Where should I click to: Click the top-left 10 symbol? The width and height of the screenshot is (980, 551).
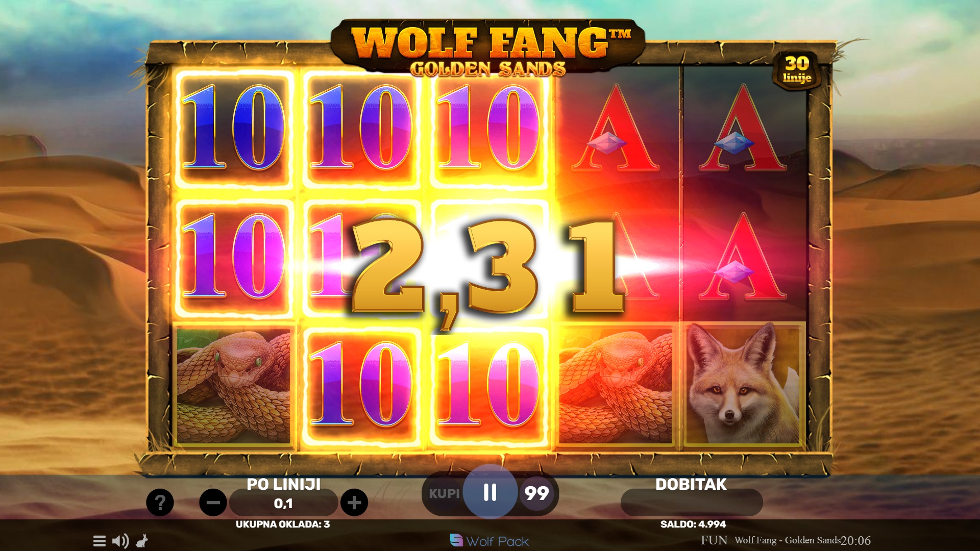(x=234, y=128)
